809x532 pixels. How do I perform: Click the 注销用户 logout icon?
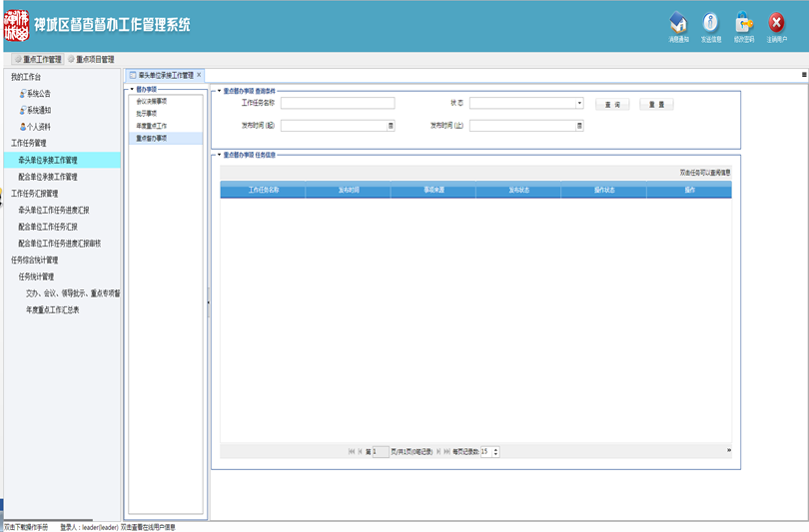[776, 24]
